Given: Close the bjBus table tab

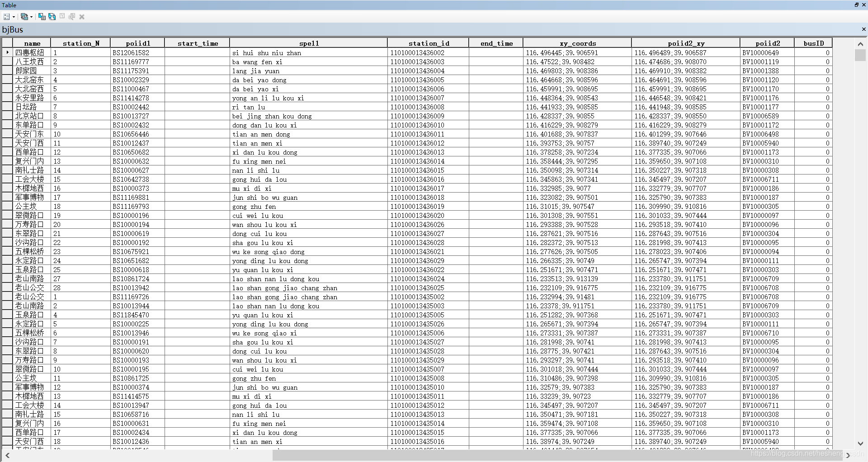Looking at the screenshot, I should [863, 29].
